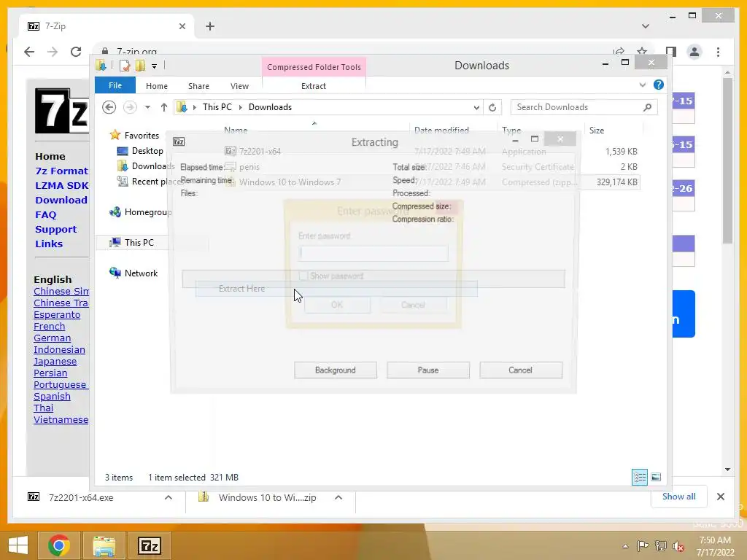Pause the extraction
This screenshot has height=560, width=747.
[427, 370]
